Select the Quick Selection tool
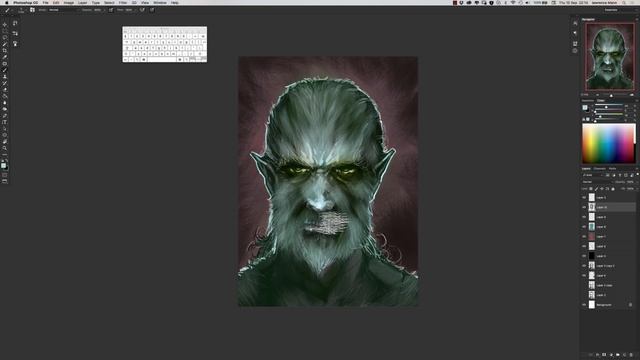 5,44
